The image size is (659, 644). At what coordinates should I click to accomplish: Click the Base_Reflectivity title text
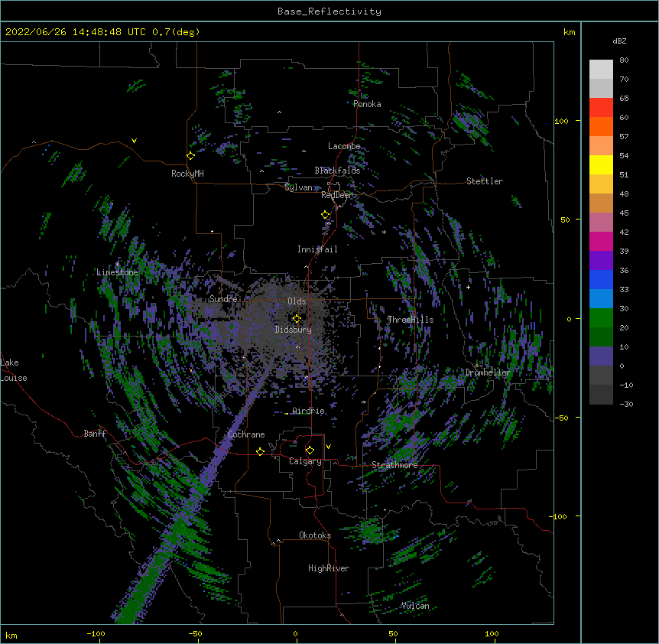click(329, 11)
